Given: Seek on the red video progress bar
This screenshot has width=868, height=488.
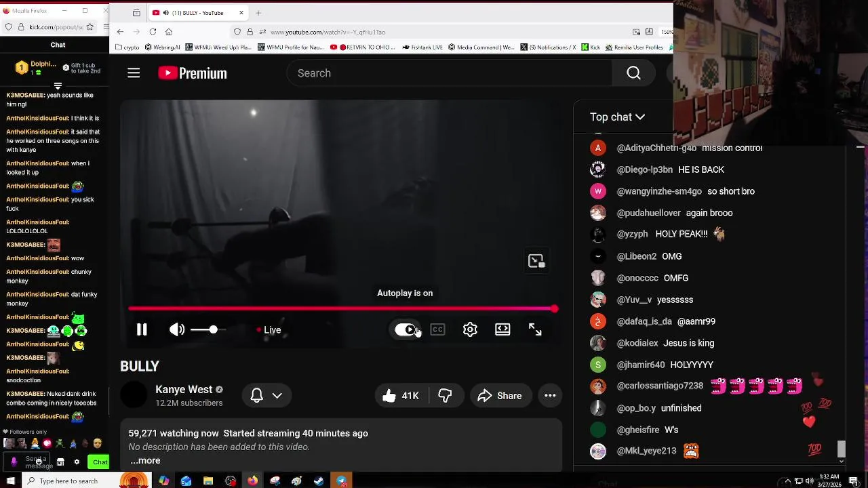Looking at the screenshot, I should point(342,309).
